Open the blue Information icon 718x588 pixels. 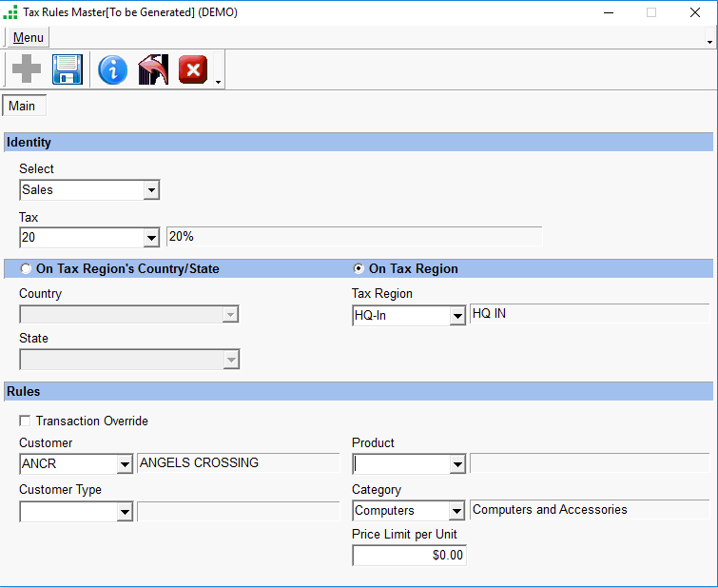click(x=112, y=69)
